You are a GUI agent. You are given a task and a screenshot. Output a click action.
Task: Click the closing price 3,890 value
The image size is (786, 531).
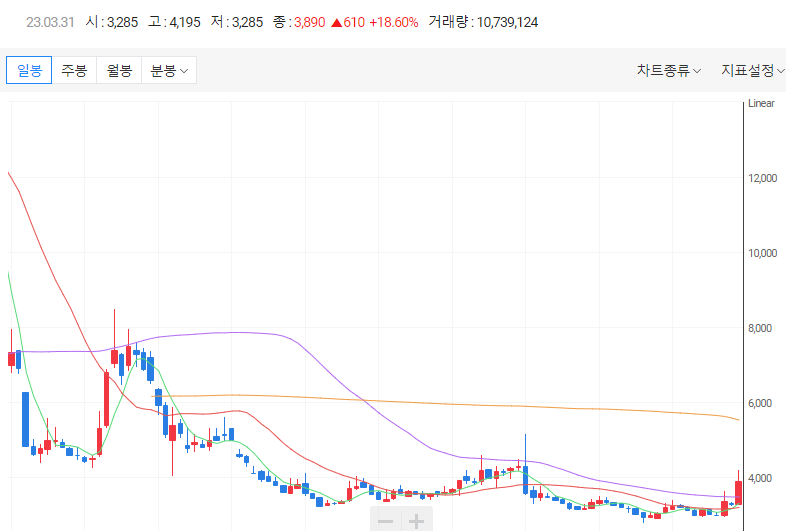coord(310,23)
